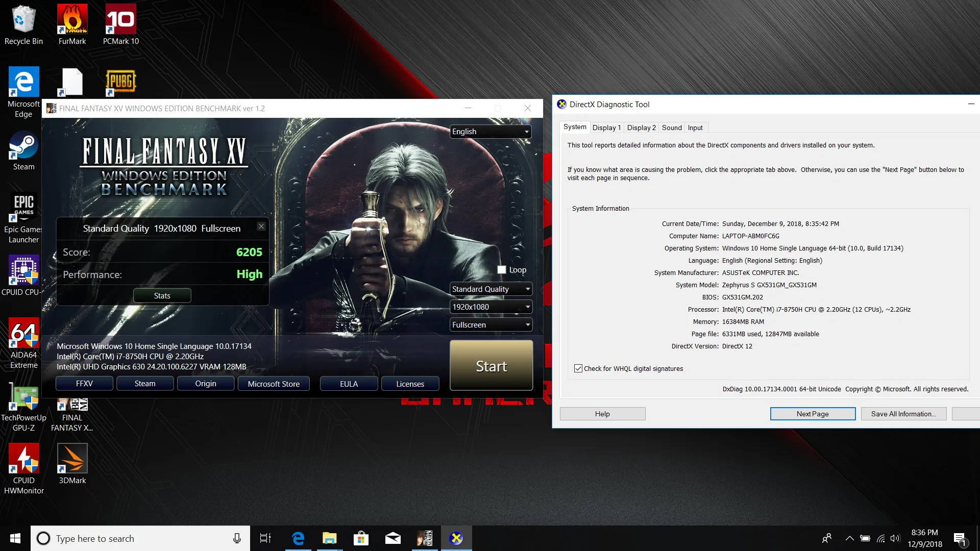Click the Origin button in benchmark
Screen dimensions: 980x551
click(206, 384)
